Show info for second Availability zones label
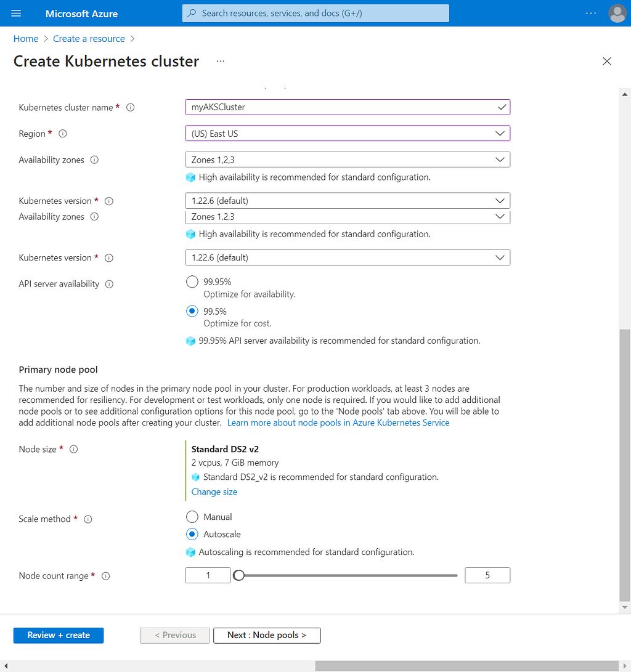Screen dimensions: 631x672 click(94, 217)
